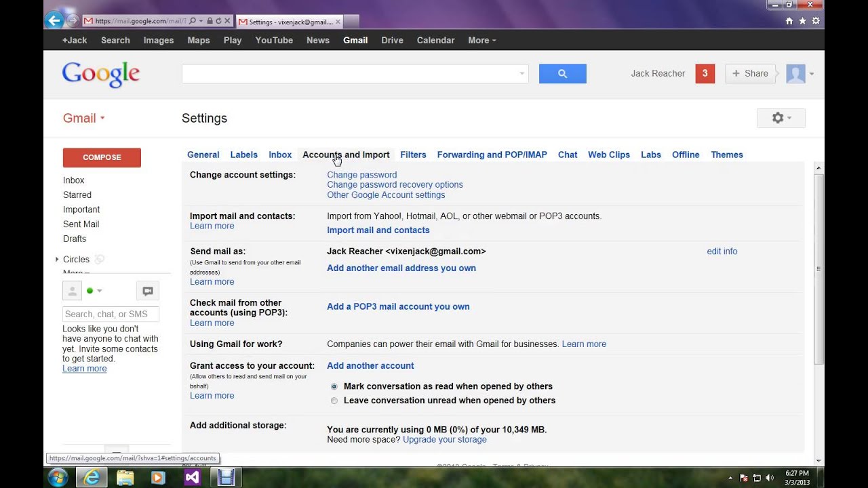Open the Gmail settings gear menu
Viewport: 868px width, 488px height.
pyautogui.click(x=781, y=118)
